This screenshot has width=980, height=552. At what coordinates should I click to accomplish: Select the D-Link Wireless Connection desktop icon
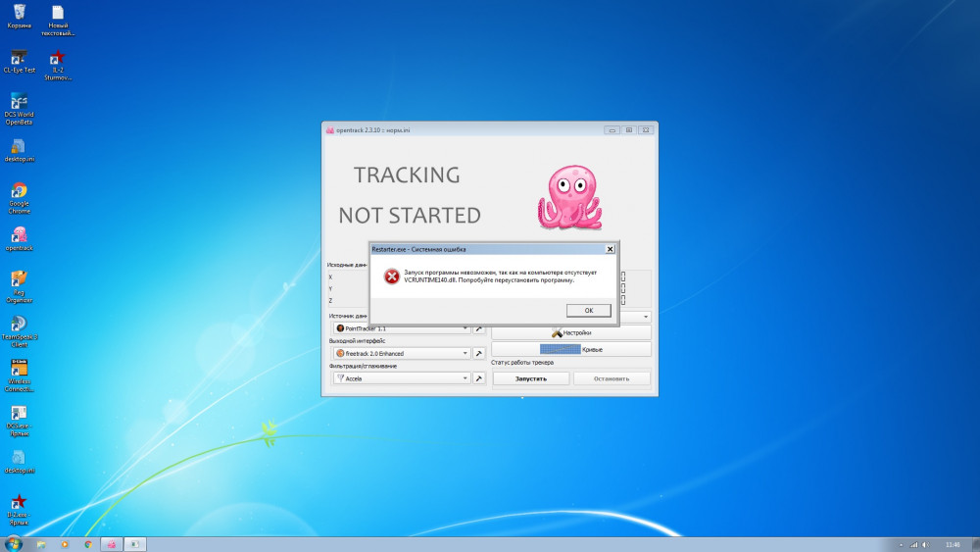pyautogui.click(x=20, y=376)
